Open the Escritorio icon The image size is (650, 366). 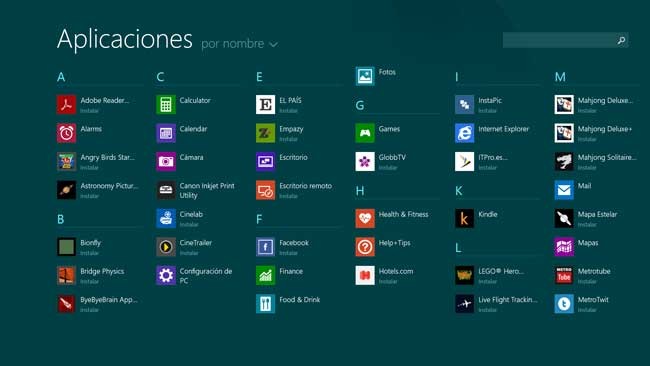coord(265,162)
